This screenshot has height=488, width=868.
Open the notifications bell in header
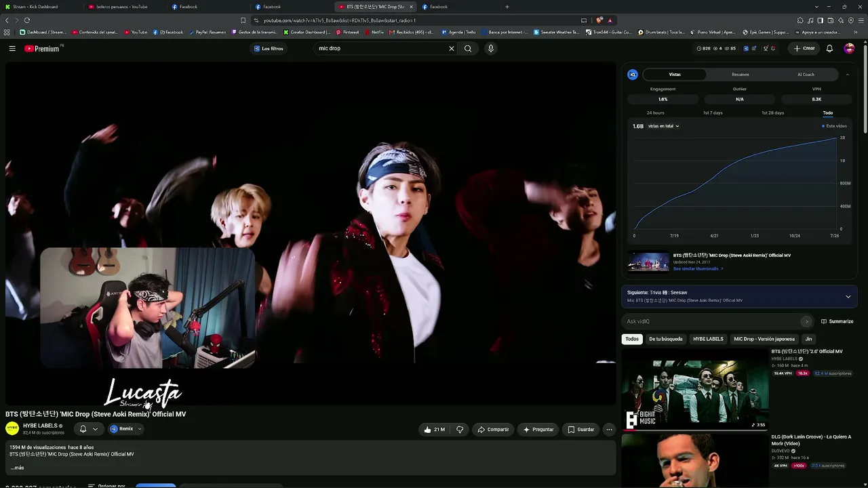click(829, 49)
